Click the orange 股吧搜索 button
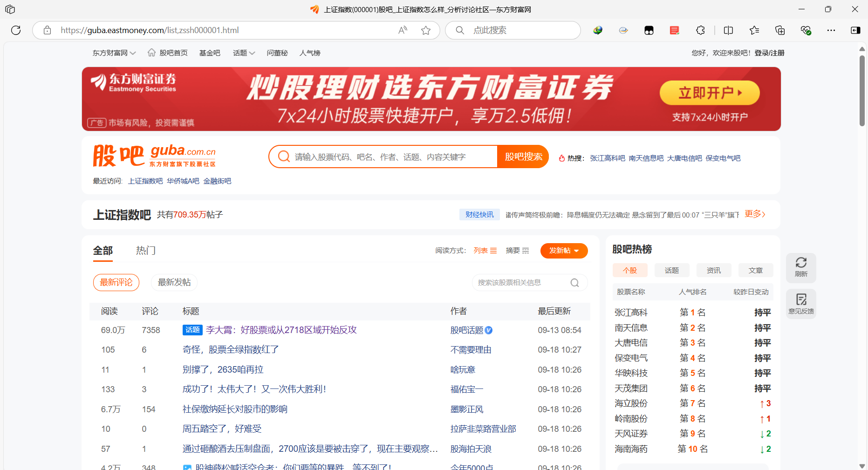Image resolution: width=868 pixels, height=470 pixels. point(523,157)
